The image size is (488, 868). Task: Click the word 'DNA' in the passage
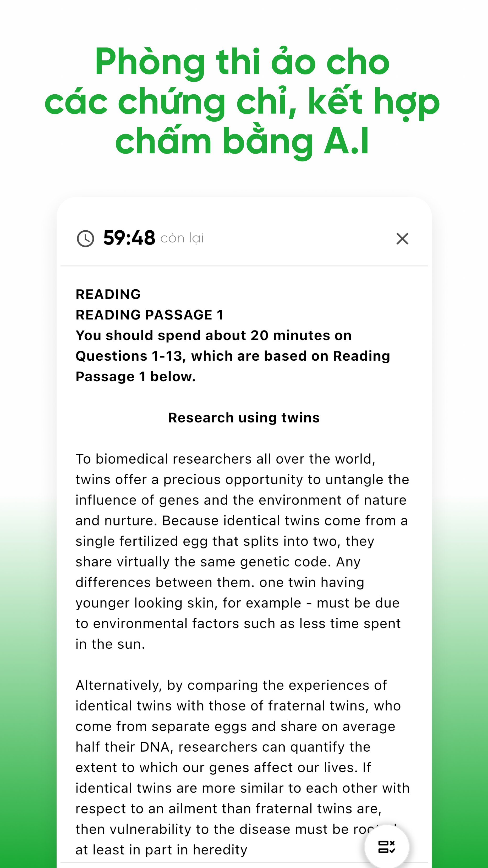(x=156, y=747)
